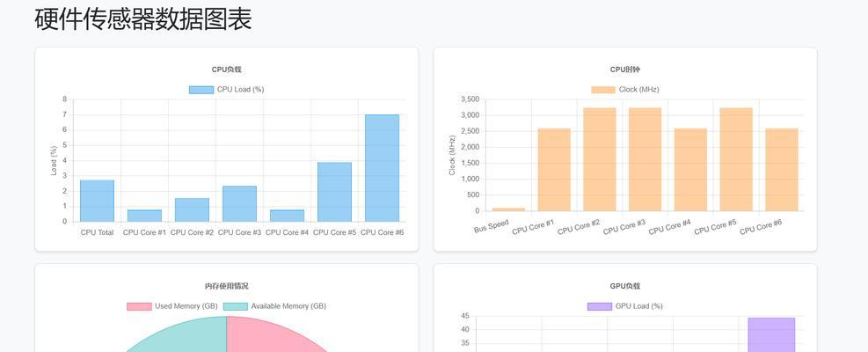This screenshot has width=868, height=352.
Task: Click the 3,500 tick on clock axis
Action: (x=470, y=99)
